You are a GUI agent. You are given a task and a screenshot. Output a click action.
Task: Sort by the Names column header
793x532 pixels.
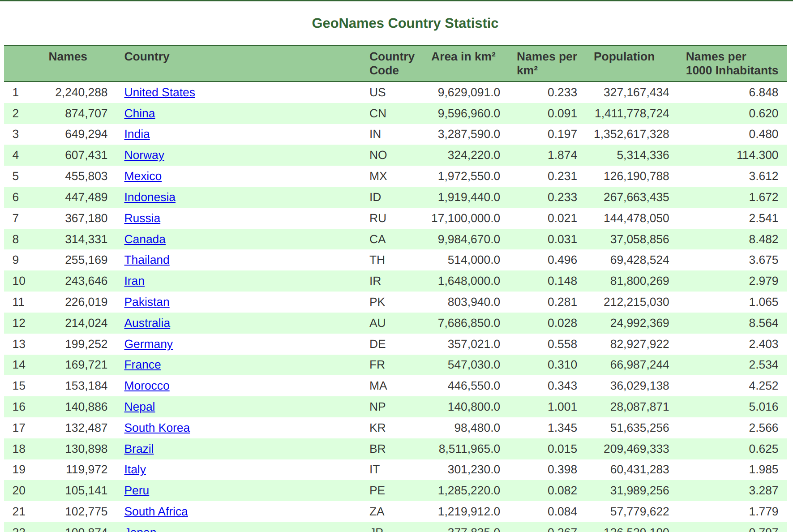[x=68, y=56]
